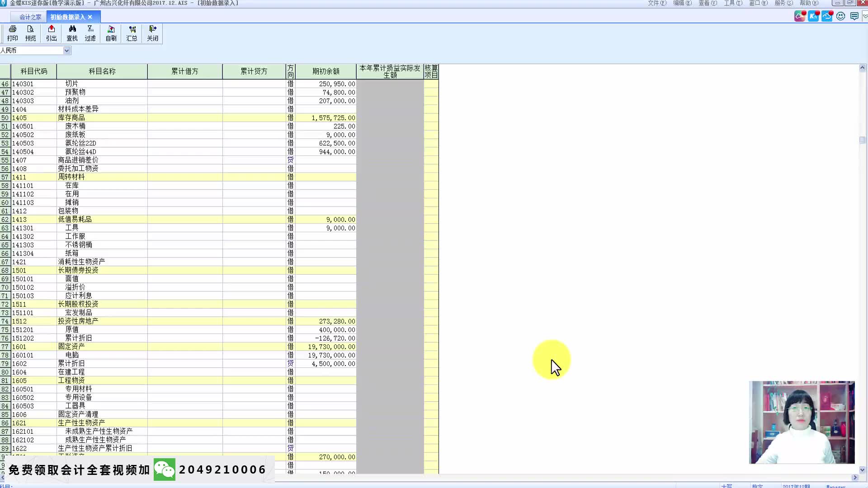Click the 汇总 summarize icon
The width and height of the screenshot is (868, 488).
tap(132, 33)
